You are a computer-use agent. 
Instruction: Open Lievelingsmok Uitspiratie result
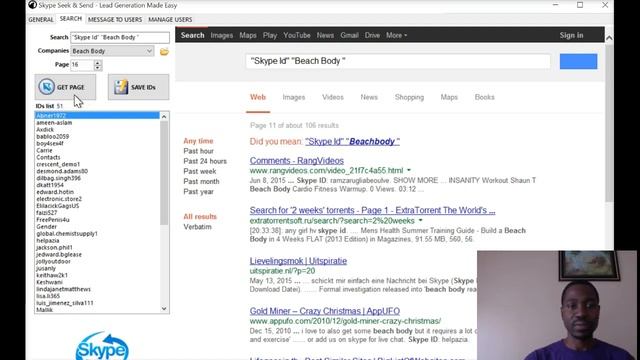pos(298,261)
